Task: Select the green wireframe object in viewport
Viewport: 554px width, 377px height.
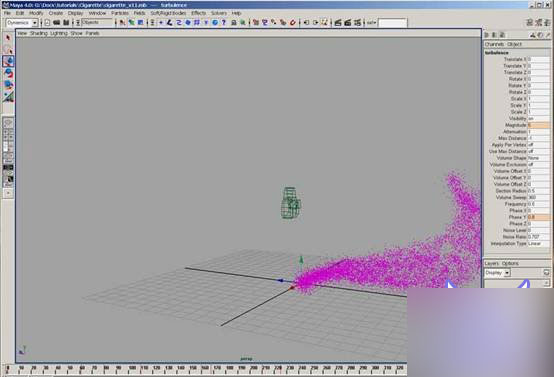Action: click(x=291, y=203)
